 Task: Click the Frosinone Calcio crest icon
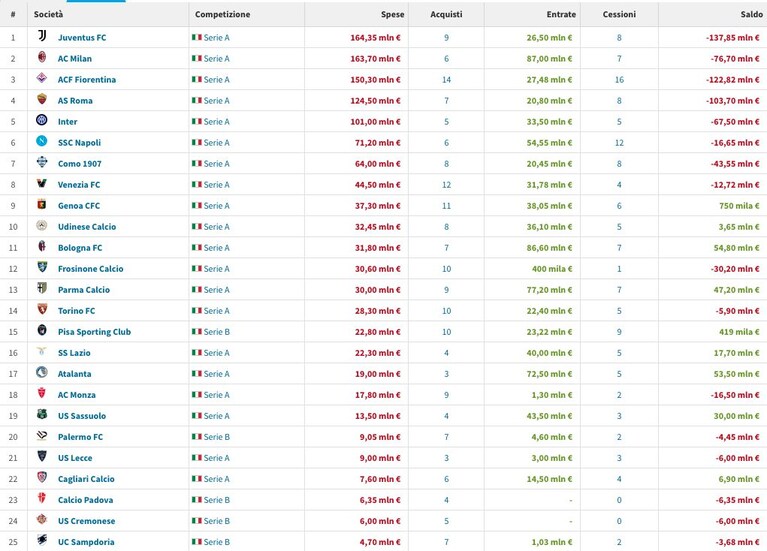pos(42,267)
